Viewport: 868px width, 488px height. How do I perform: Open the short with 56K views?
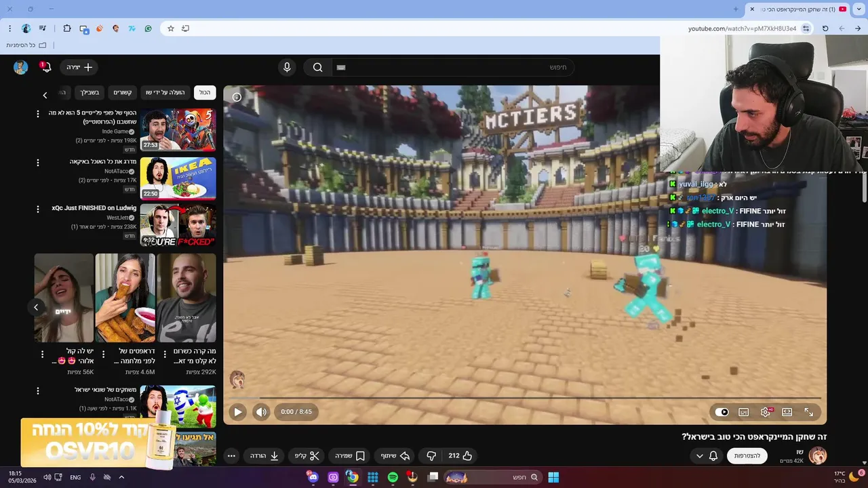64,298
